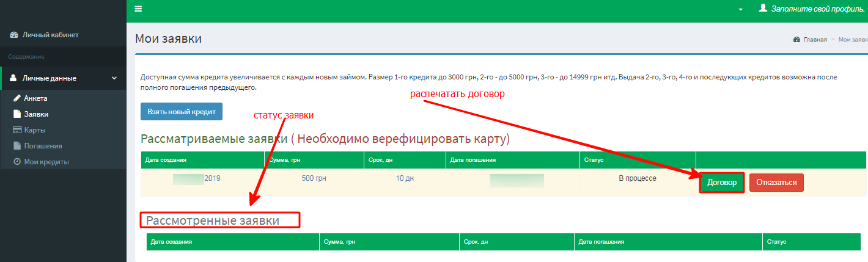The height and width of the screenshot is (262, 868).
Task: Open the dropdown caret next to profile
Action: 741,10
